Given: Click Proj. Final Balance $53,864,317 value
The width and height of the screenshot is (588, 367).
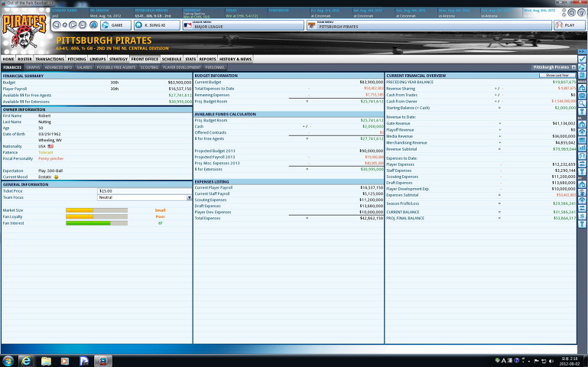Looking at the screenshot, I should point(564,218).
